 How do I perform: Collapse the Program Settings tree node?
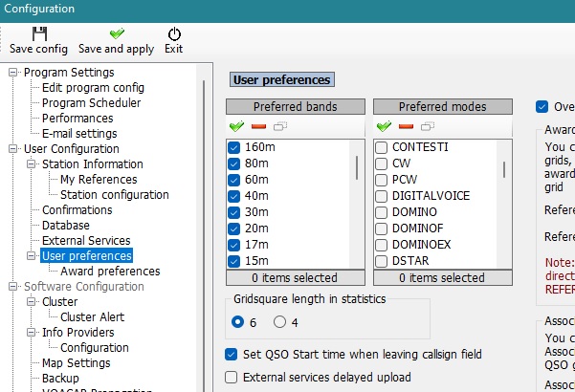pos(12,72)
